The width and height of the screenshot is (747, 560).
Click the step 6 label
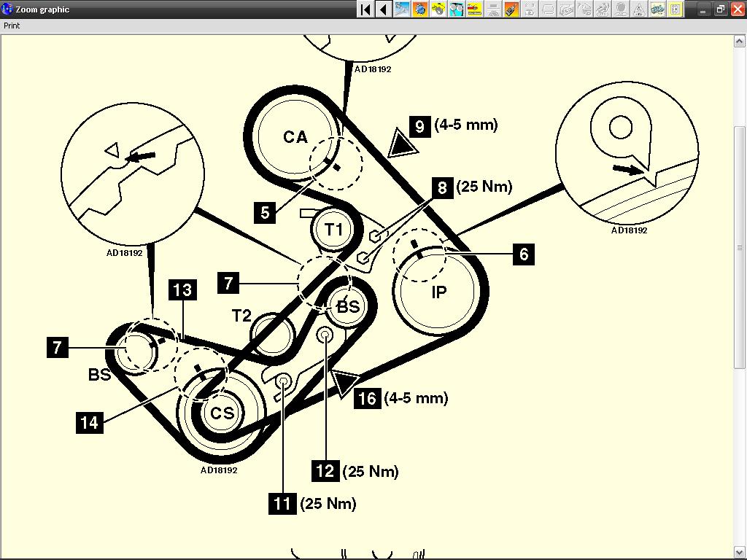[524, 254]
